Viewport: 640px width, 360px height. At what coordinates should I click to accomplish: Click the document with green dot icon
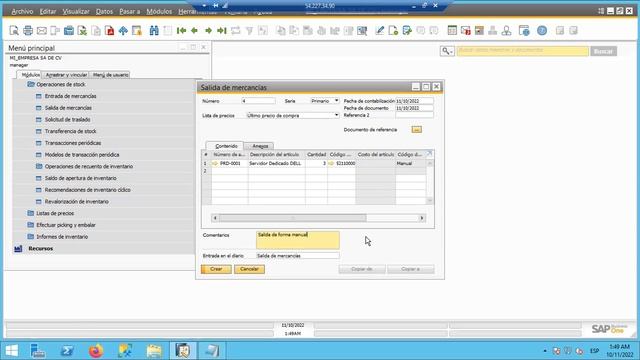coord(393,31)
